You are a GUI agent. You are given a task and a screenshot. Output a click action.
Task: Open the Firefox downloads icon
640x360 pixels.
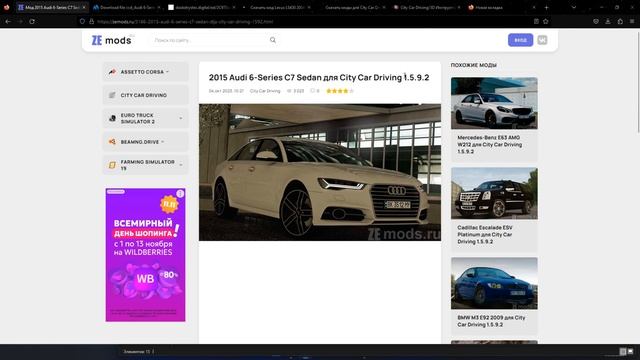608,21
